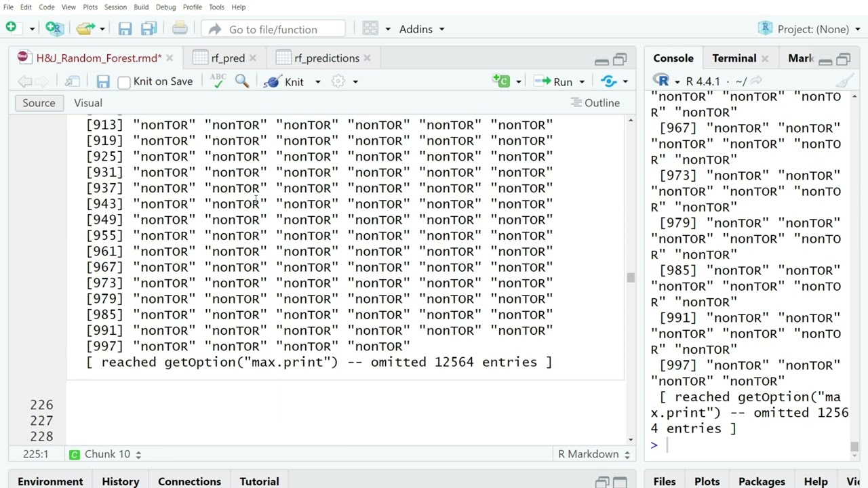Open document options gear icon
The height and width of the screenshot is (488, 868).
[x=338, y=81]
